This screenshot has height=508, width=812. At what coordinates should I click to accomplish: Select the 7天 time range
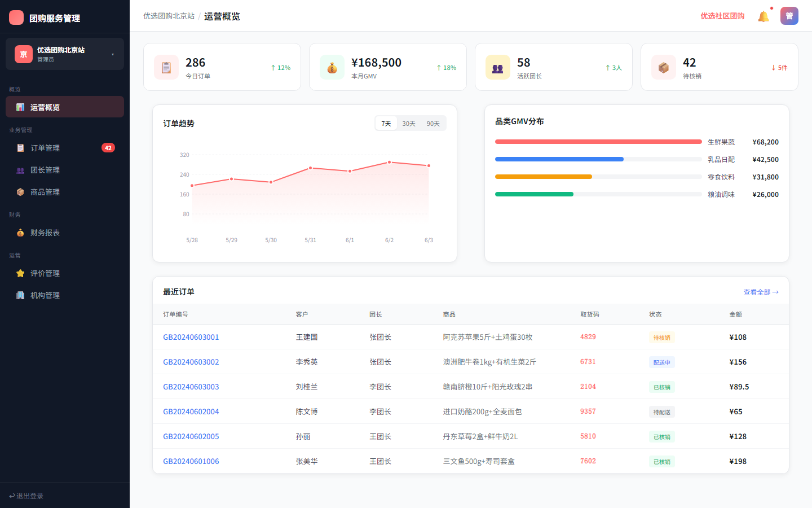point(386,124)
